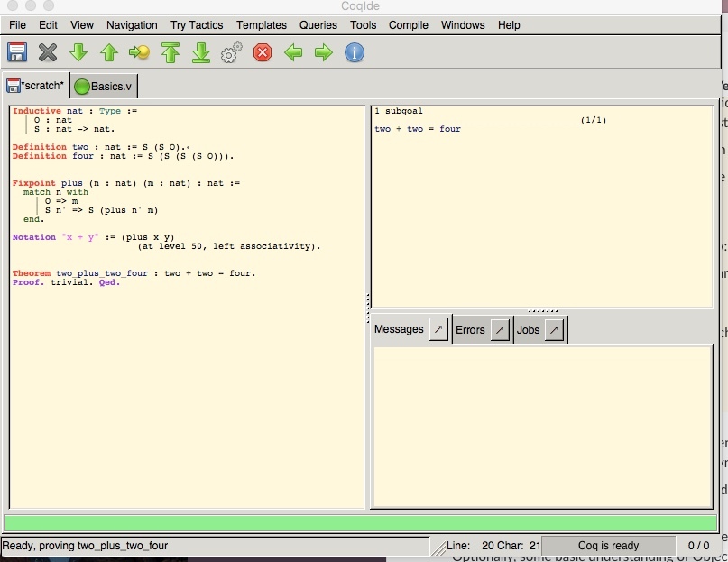Step forward one command with down arrow
The width and height of the screenshot is (728, 562).
[x=78, y=52]
